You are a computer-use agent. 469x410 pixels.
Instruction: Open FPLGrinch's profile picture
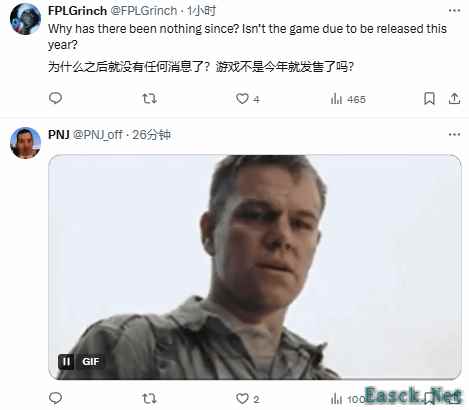[25, 19]
